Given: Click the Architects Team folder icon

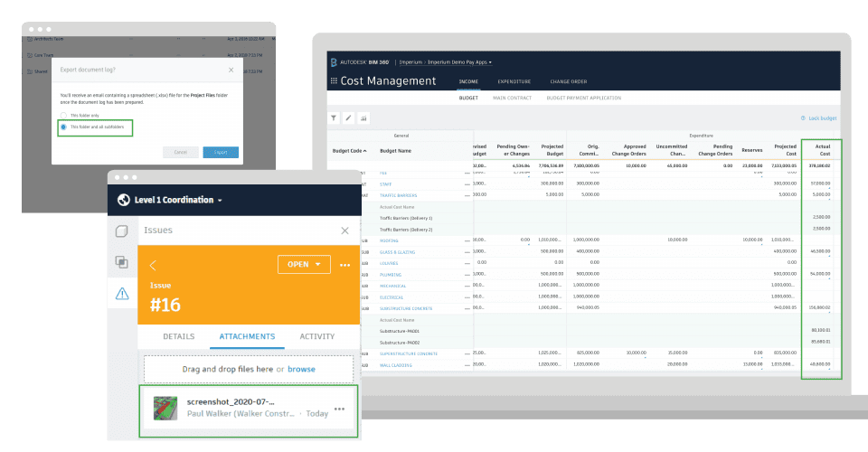Looking at the screenshot, I should click(x=30, y=39).
